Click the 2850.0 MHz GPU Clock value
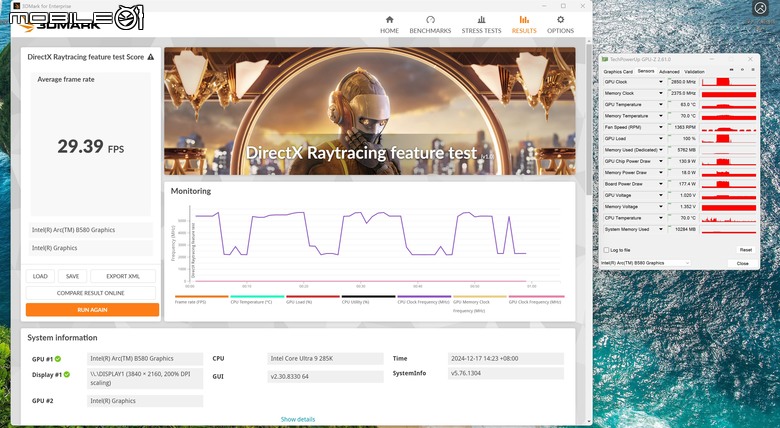This screenshot has height=428, width=780. [x=683, y=82]
